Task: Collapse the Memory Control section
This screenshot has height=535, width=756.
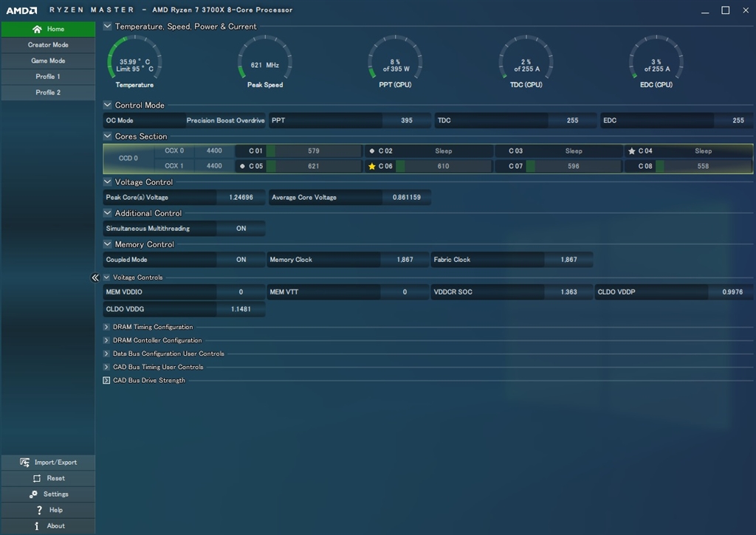Action: point(107,244)
